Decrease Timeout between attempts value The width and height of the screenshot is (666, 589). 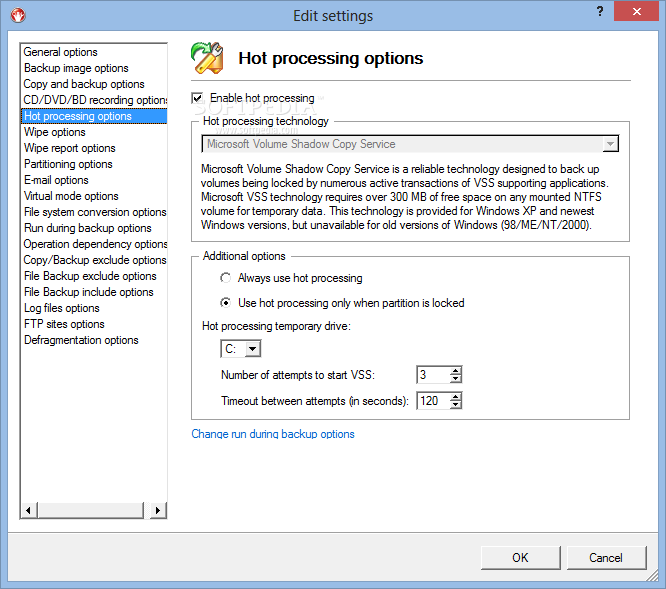tap(455, 404)
